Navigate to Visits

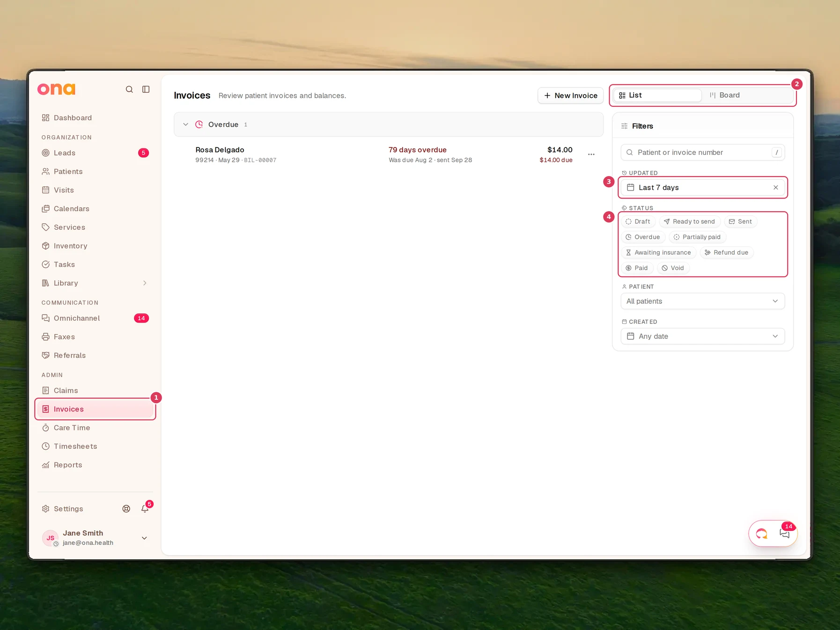click(x=95, y=190)
